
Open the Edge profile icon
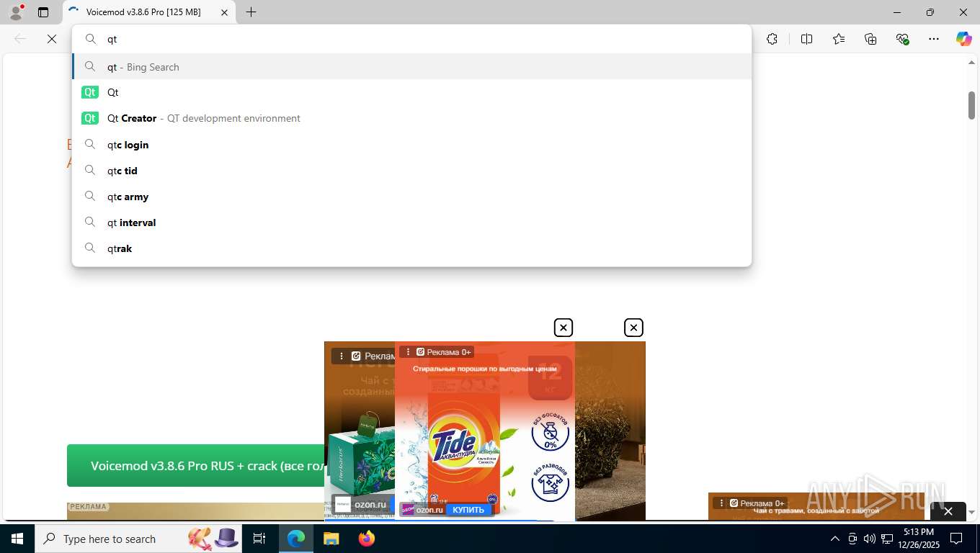[x=16, y=12]
